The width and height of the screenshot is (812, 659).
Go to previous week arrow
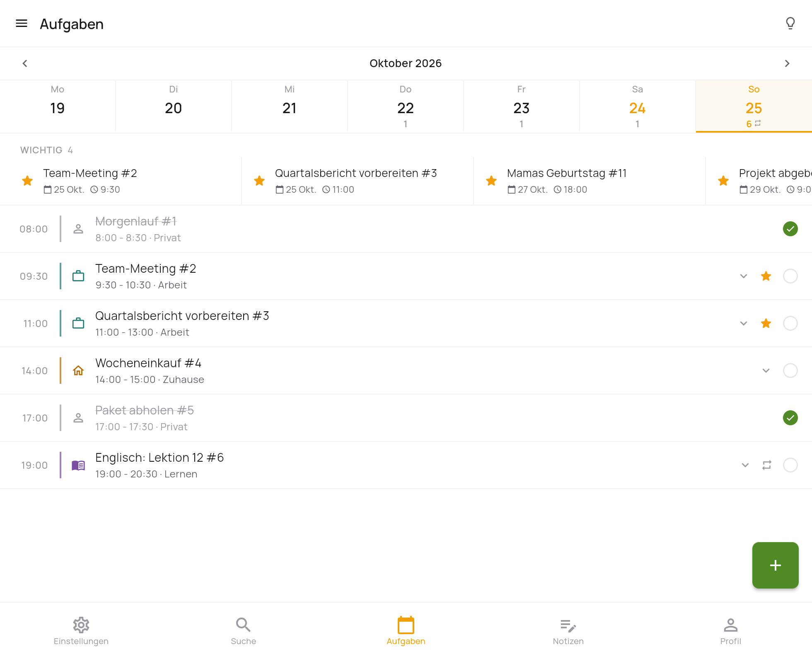(25, 63)
